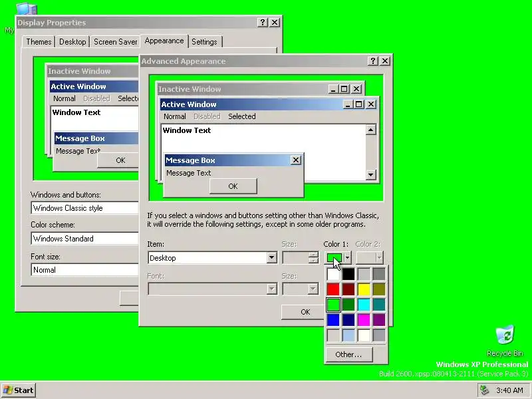Image resolution: width=532 pixels, height=399 pixels.
Task: Select the maroon color swatch
Action: tap(348, 289)
